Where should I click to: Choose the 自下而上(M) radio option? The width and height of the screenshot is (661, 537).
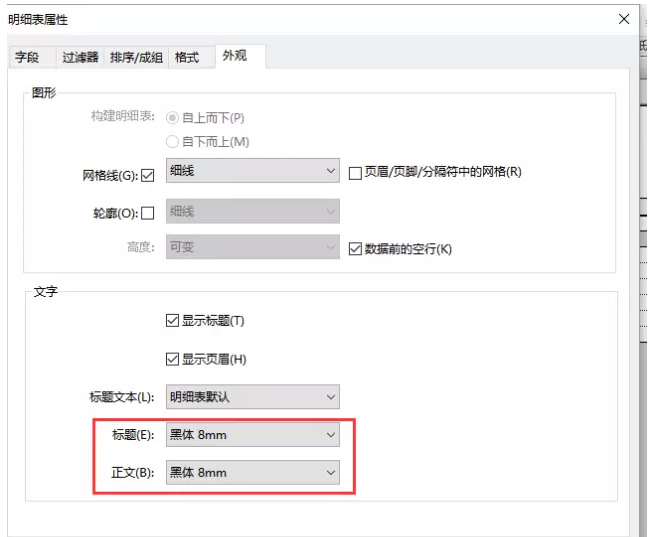pos(173,142)
